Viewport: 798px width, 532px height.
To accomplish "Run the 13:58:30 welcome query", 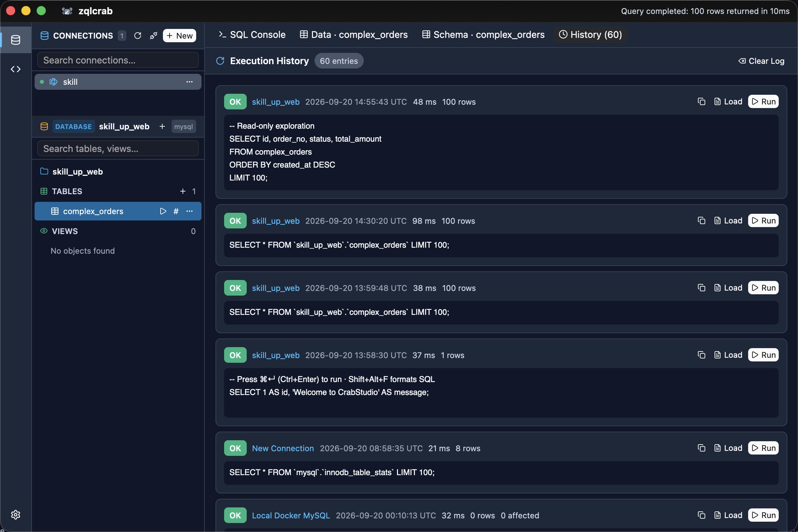I will coord(763,355).
